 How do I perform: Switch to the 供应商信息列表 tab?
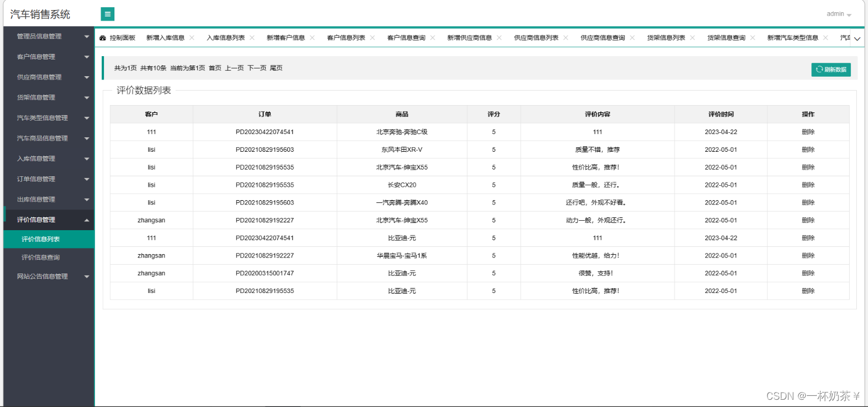pyautogui.click(x=536, y=38)
